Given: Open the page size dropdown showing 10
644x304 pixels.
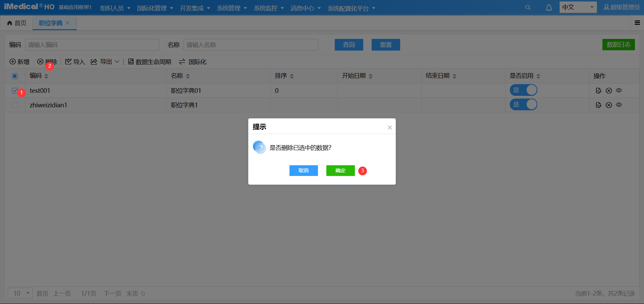Looking at the screenshot, I should tap(20, 293).
